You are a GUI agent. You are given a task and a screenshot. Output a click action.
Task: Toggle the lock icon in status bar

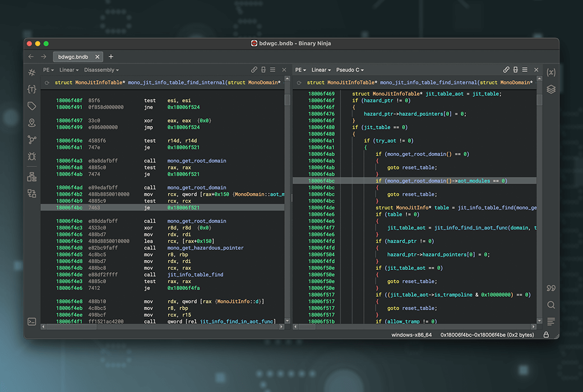[x=546, y=335]
